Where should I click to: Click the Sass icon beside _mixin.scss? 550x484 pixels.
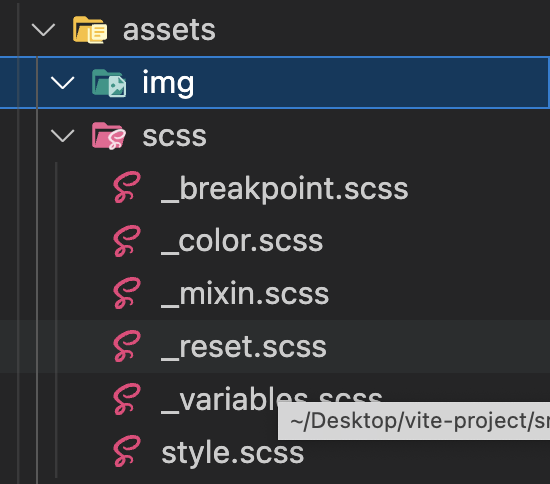[x=127, y=294]
